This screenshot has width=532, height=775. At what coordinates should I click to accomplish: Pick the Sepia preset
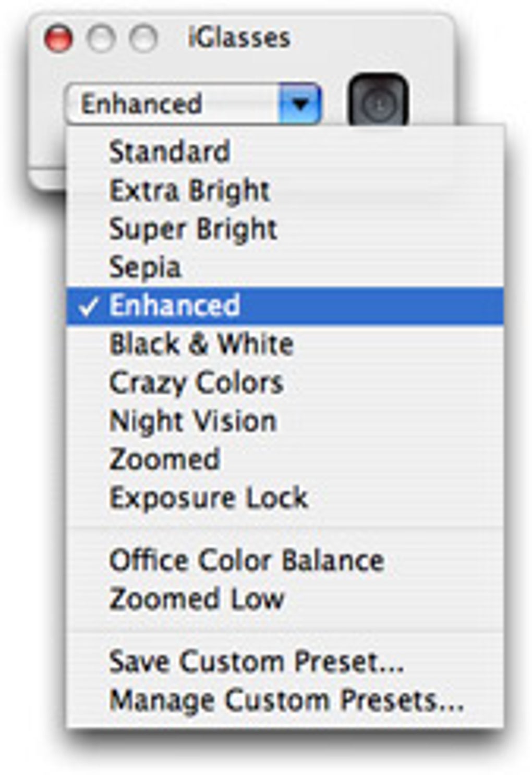285,267
